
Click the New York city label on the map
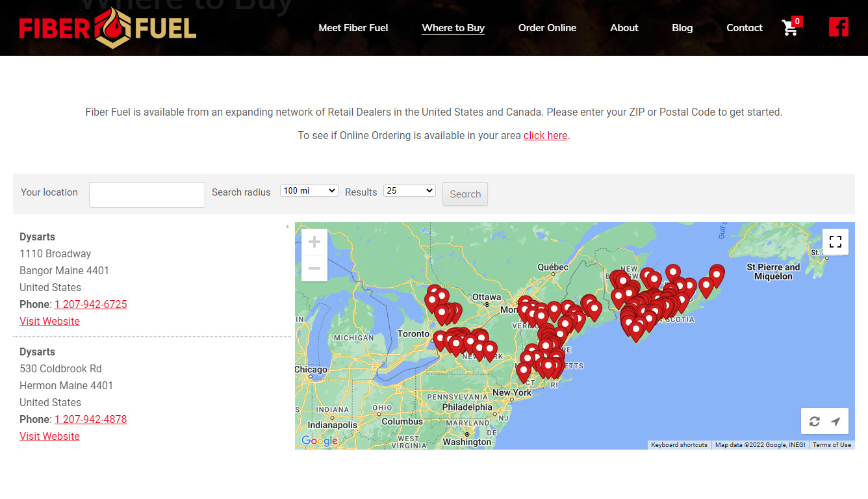click(x=512, y=393)
